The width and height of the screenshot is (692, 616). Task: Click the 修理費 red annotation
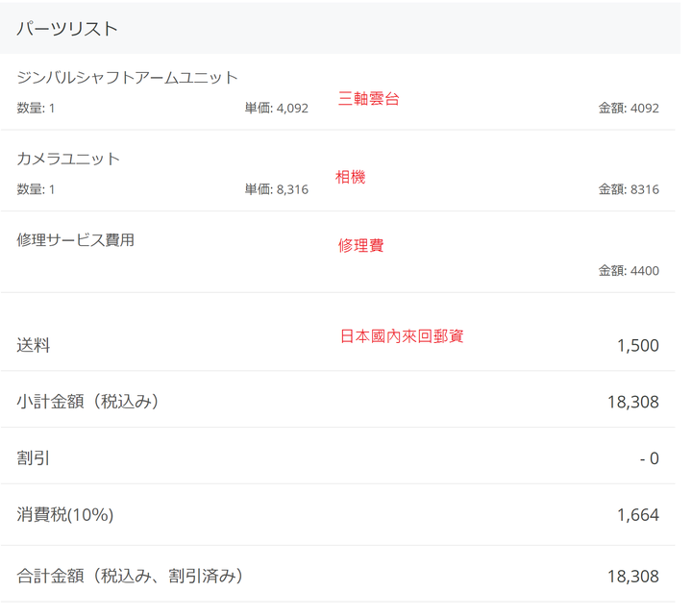click(361, 245)
